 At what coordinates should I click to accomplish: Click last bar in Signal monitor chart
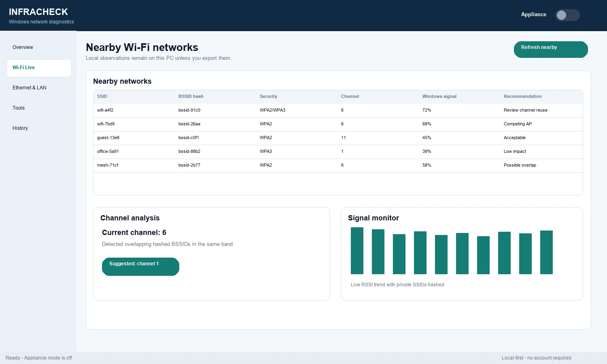click(x=546, y=252)
